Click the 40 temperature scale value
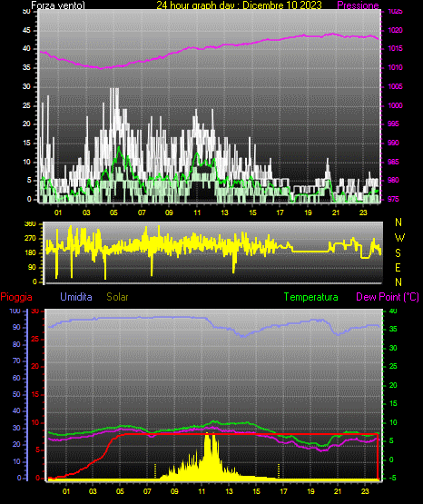Image resolution: width=423 pixels, height=504 pixels. click(393, 311)
